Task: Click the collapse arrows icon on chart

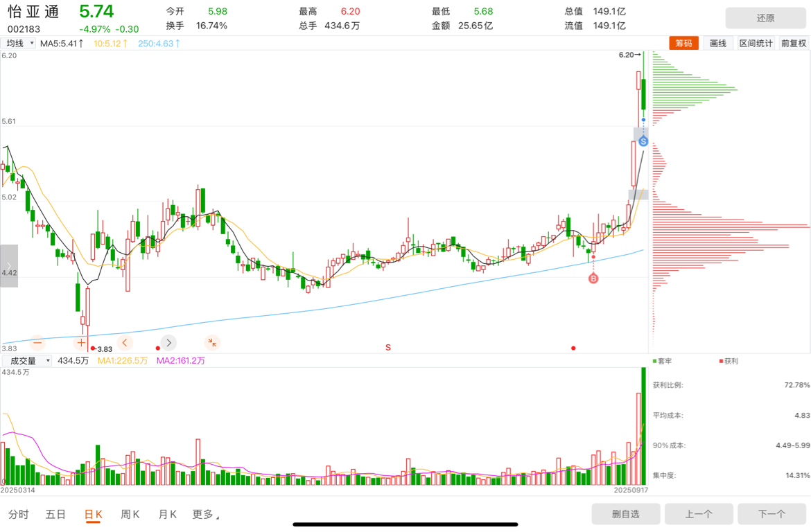Action: [212, 342]
